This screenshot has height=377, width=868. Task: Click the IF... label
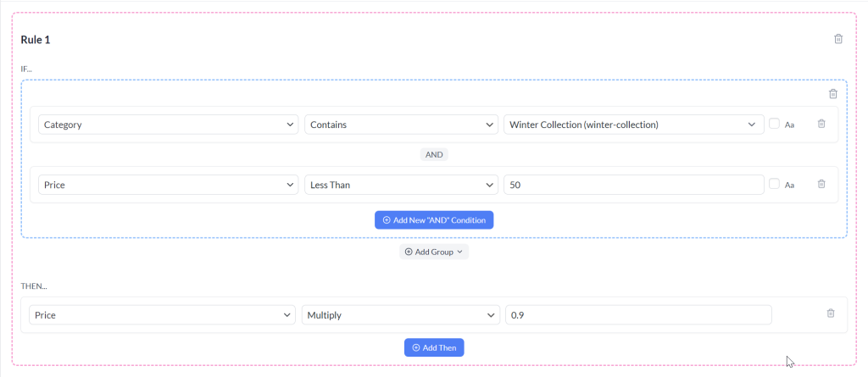click(26, 69)
